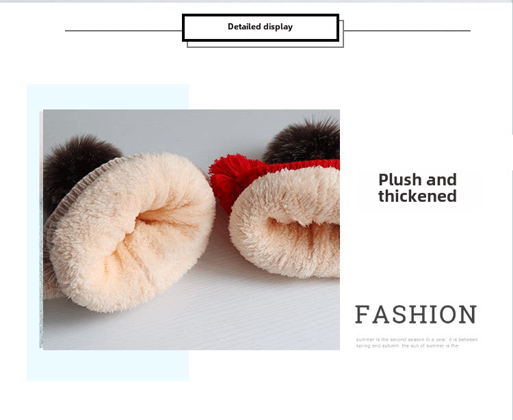Click the horizontal line left of header

click(124, 31)
